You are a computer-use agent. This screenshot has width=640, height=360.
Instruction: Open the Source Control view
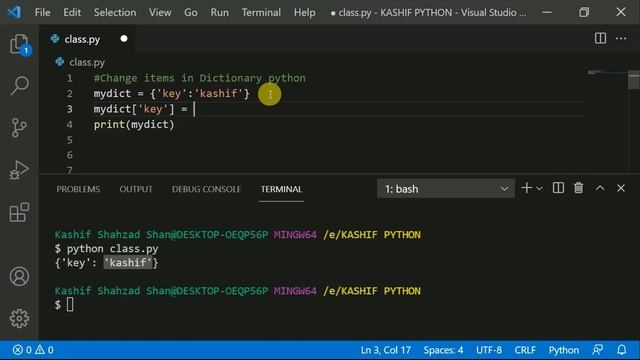pos(19,128)
